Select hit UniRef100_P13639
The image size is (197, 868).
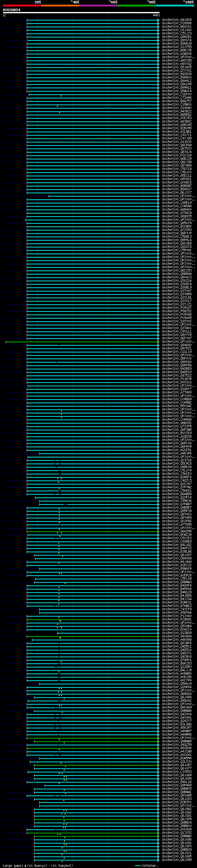[176, 379]
